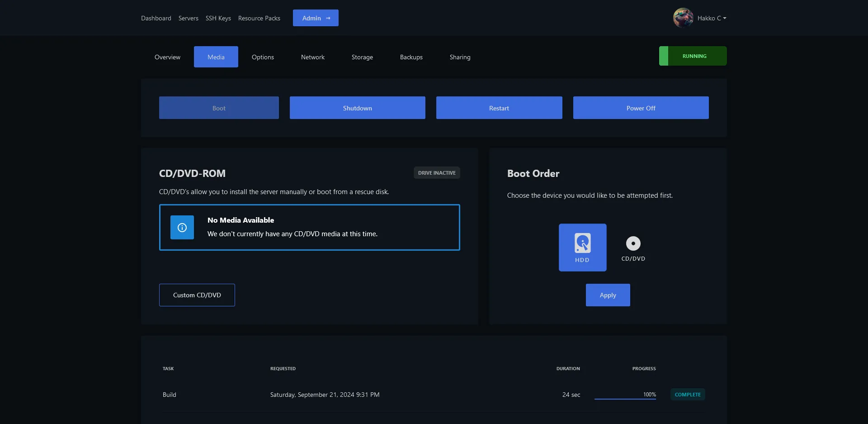Click the DRIVE INACTIVE status badge

coord(436,173)
